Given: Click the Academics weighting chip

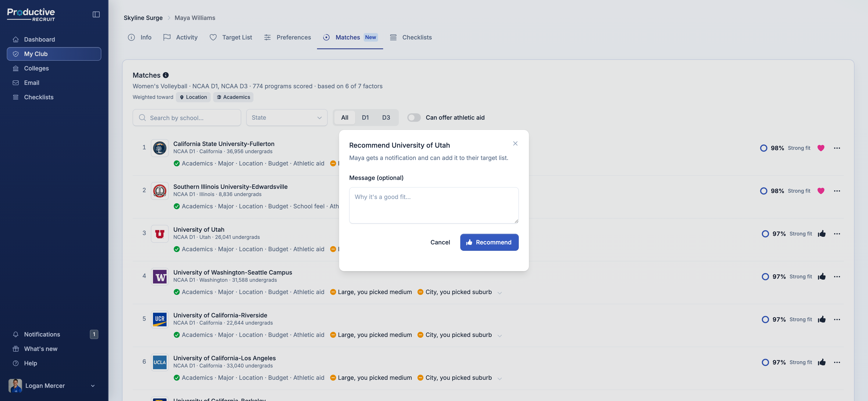Looking at the screenshot, I should click(233, 97).
